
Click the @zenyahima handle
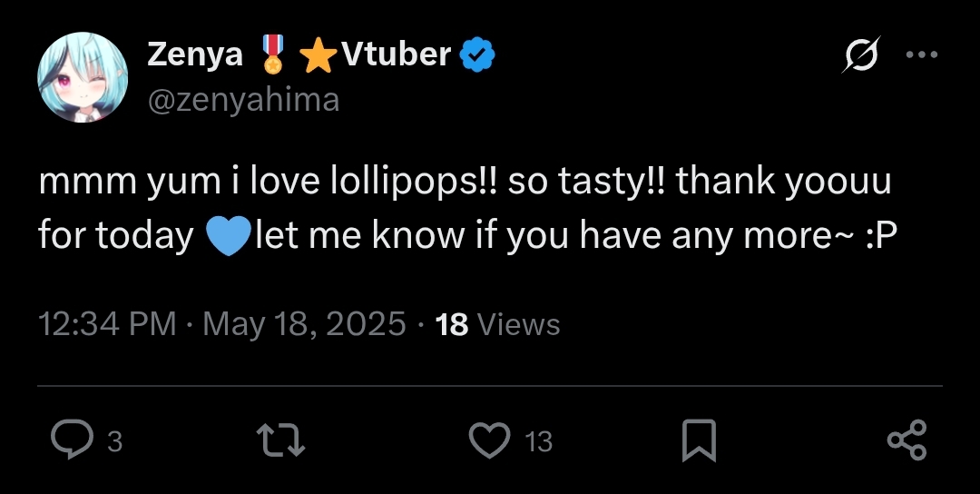[243, 99]
